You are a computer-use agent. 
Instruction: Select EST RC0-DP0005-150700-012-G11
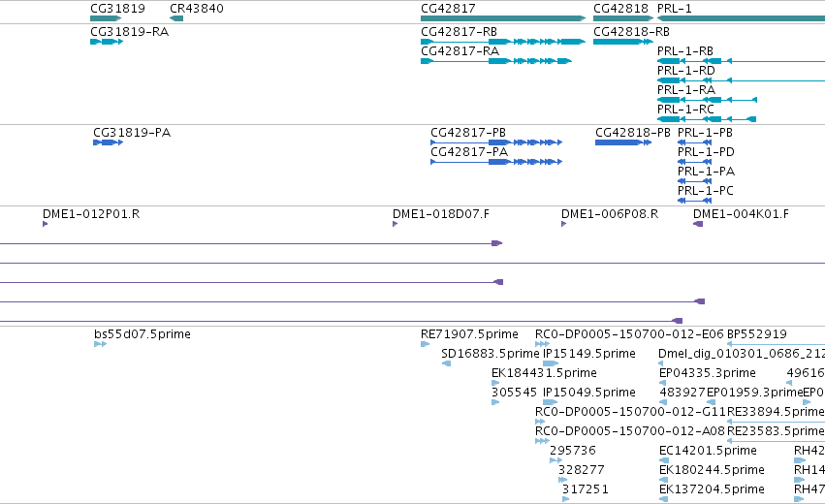540,422
